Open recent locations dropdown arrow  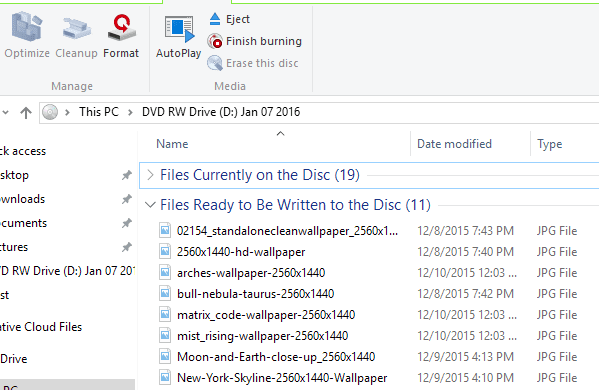pyautogui.click(x=5, y=112)
